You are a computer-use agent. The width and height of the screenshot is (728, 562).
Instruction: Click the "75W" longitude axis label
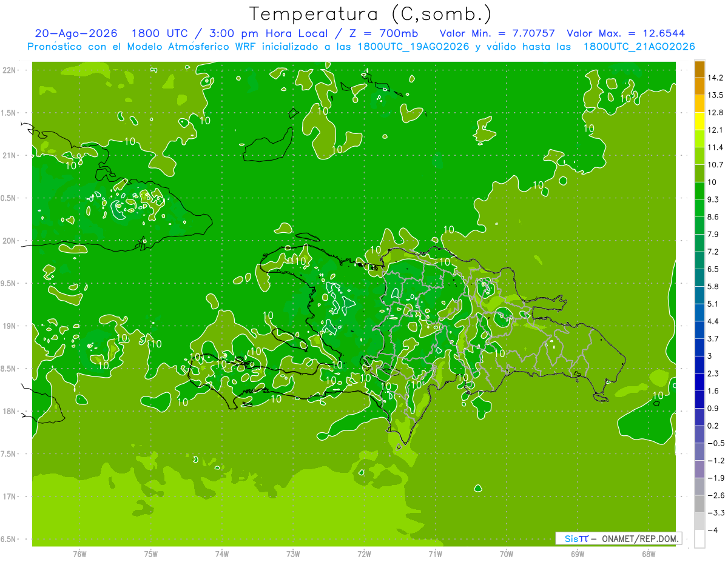(x=150, y=554)
